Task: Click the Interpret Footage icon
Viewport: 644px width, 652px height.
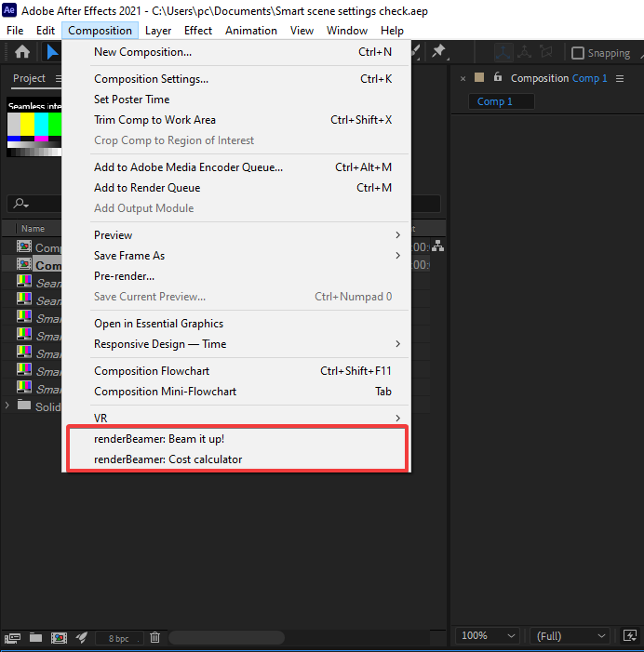Action: point(12,637)
